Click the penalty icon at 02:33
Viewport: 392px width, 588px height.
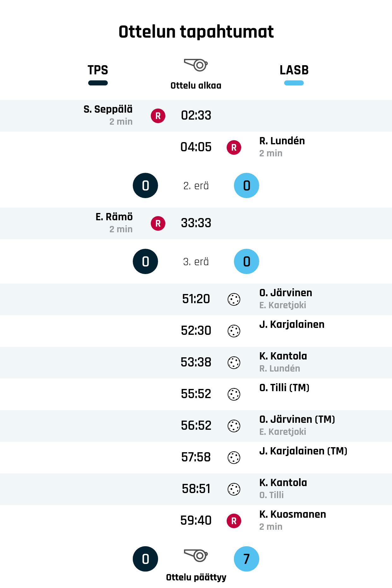pyautogui.click(x=158, y=116)
